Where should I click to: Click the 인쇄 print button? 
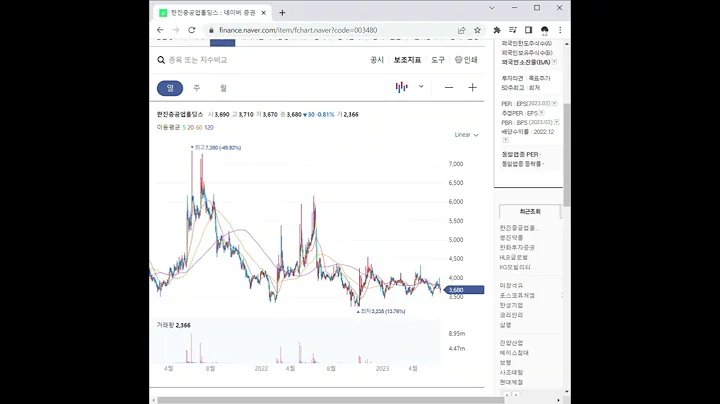click(x=466, y=60)
